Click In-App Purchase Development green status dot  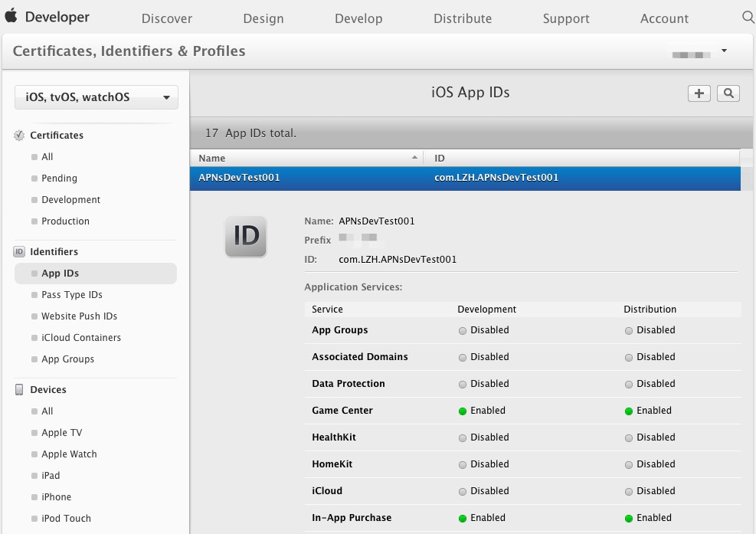point(463,518)
